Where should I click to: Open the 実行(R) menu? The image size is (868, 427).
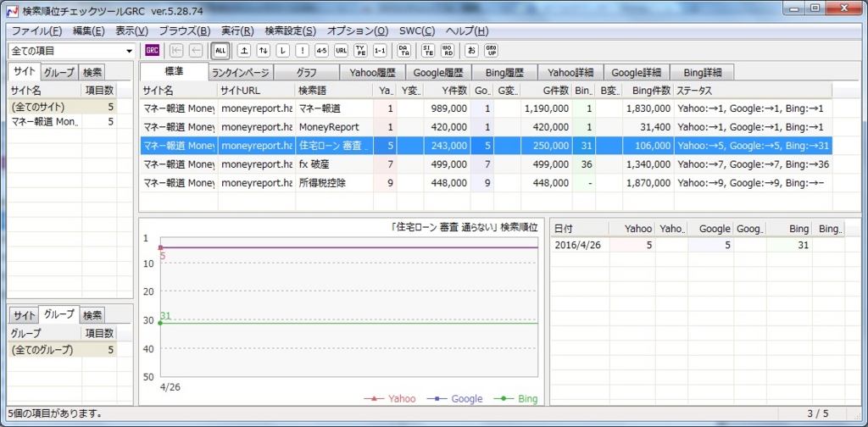(237, 31)
